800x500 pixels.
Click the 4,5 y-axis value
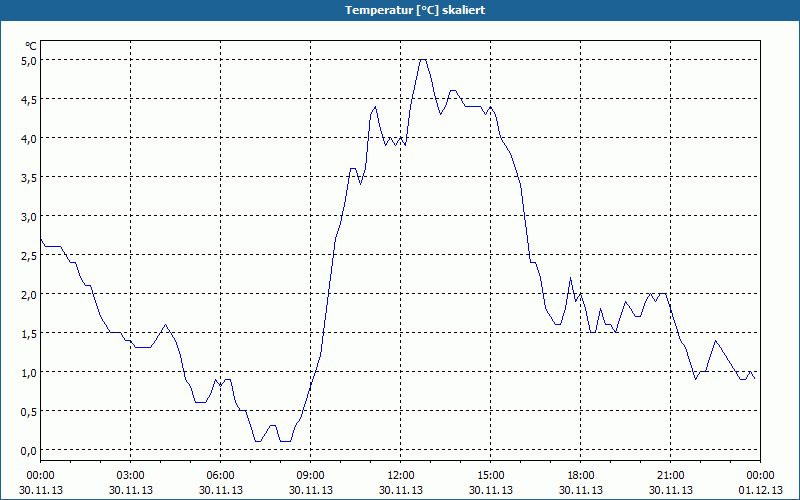[x=29, y=99]
